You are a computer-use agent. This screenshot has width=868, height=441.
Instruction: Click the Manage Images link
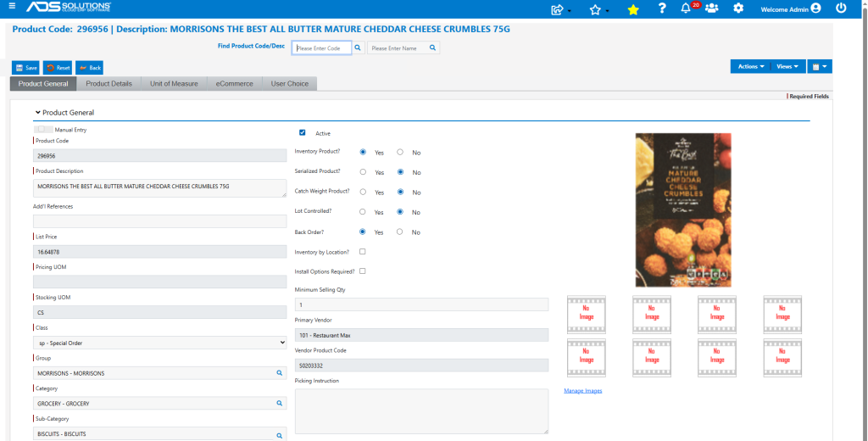point(583,391)
